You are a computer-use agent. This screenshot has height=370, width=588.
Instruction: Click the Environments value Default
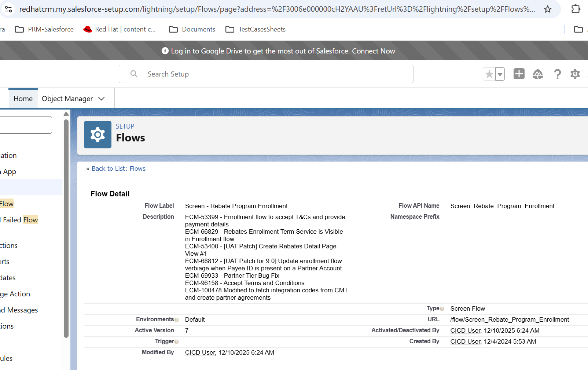point(195,319)
